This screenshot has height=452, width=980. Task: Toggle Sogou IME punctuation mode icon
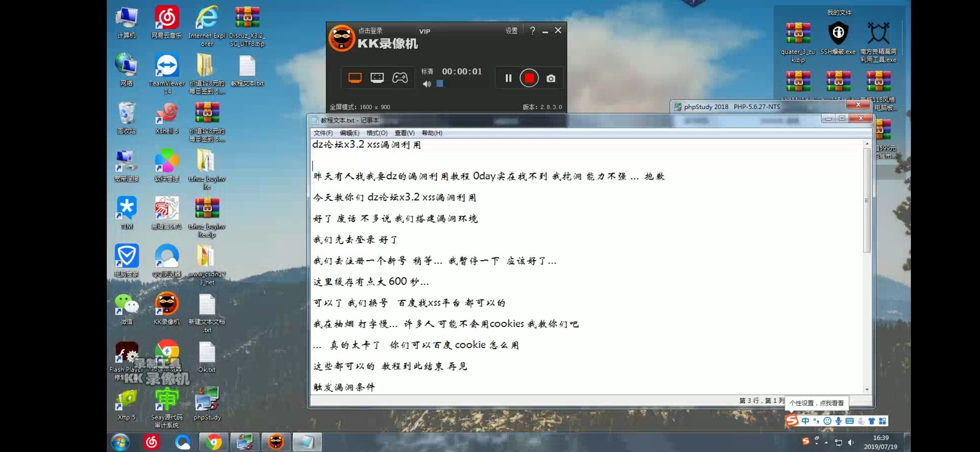(x=816, y=421)
